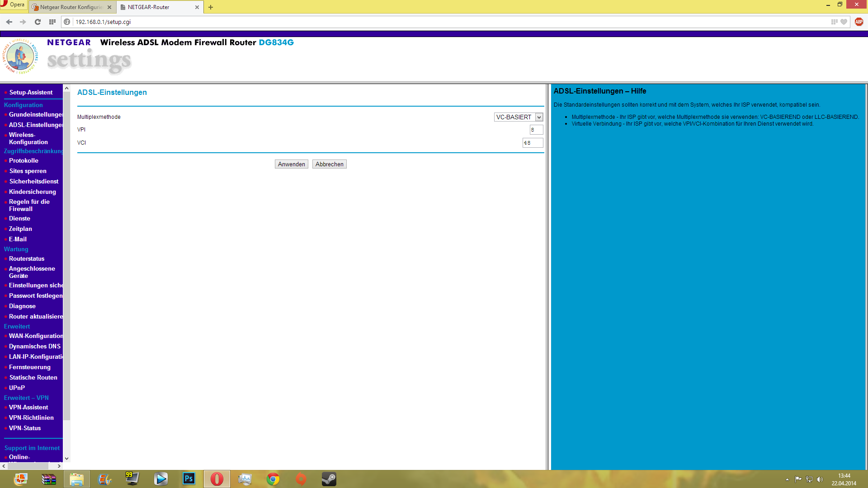Open Statische Routen in sidebar
868x488 pixels.
click(x=33, y=377)
